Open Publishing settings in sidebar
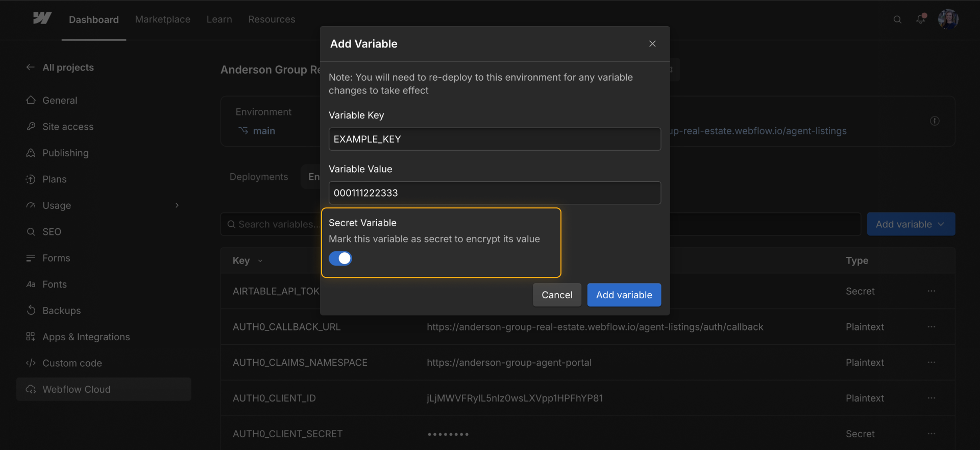Viewport: 980px width, 450px height. (x=65, y=153)
